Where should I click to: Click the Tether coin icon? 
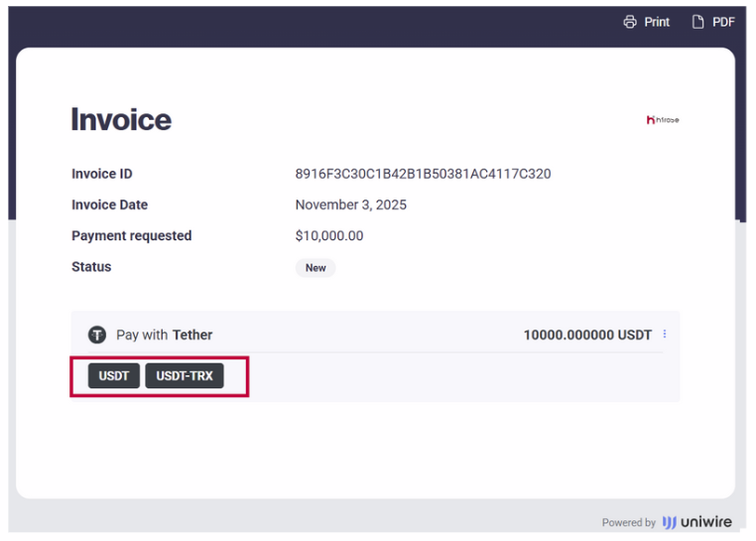[x=97, y=335]
